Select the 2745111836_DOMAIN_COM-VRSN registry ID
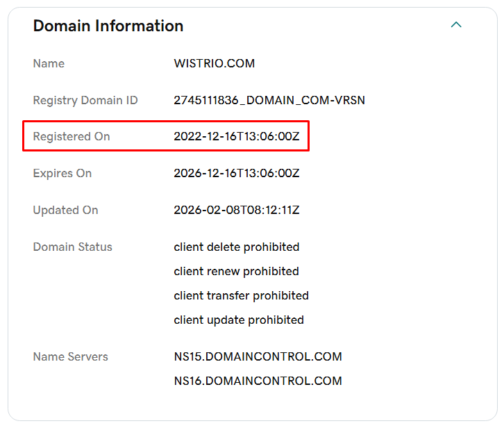The image size is (504, 428). point(269,101)
